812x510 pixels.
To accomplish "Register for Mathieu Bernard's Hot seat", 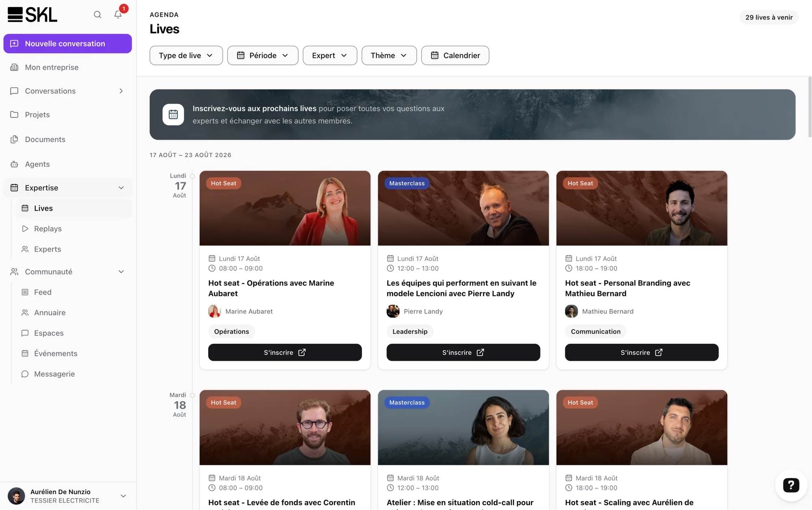I will (642, 352).
